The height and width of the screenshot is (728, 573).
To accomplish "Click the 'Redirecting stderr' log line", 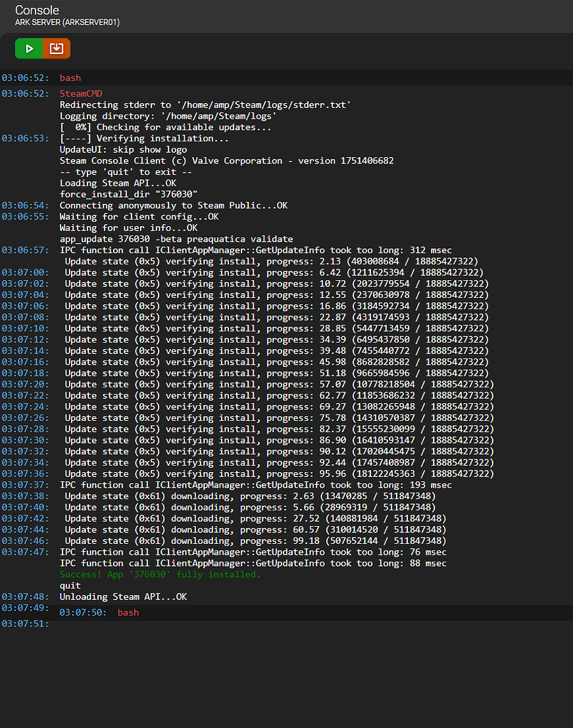I will click(205, 105).
